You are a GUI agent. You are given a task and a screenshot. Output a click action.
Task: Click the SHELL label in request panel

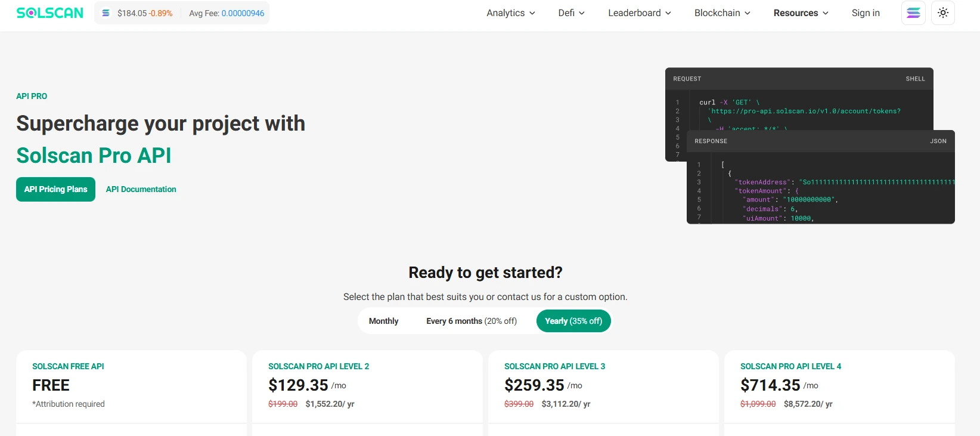(915, 79)
